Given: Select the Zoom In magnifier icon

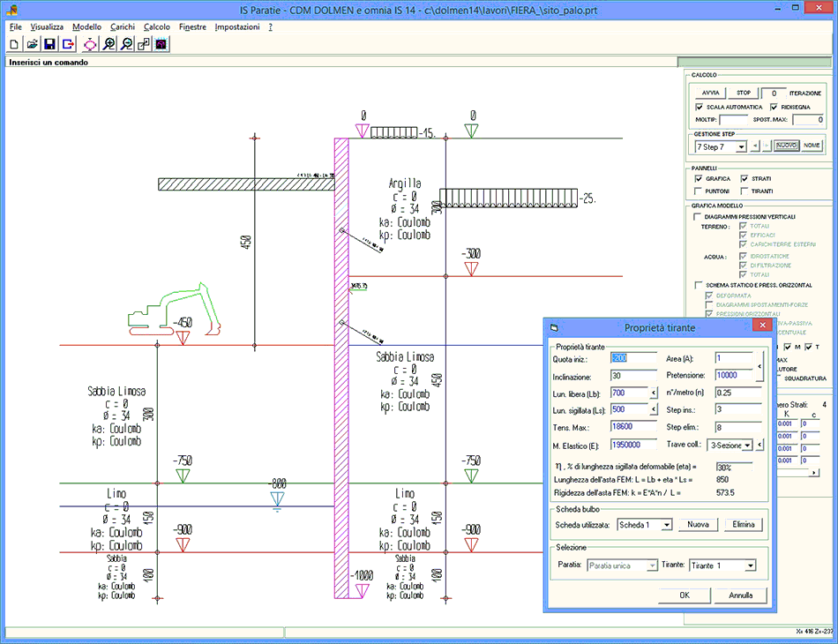Looking at the screenshot, I should [108, 44].
